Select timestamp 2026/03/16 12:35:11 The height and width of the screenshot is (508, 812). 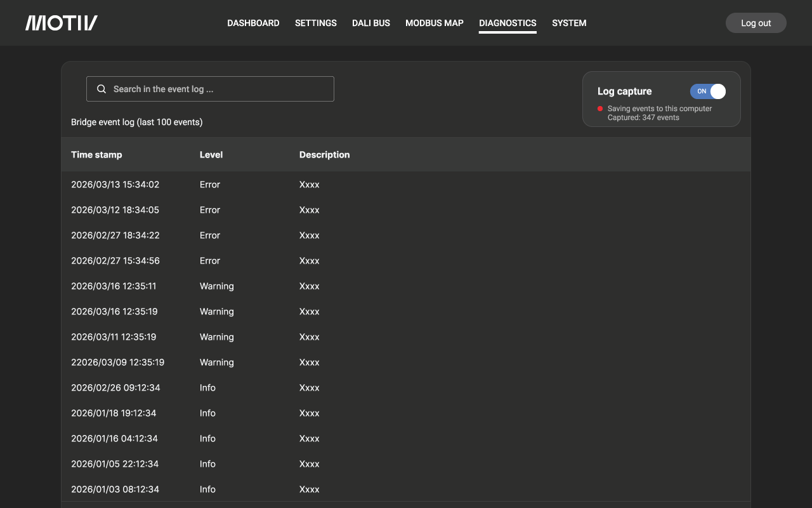[114, 286]
